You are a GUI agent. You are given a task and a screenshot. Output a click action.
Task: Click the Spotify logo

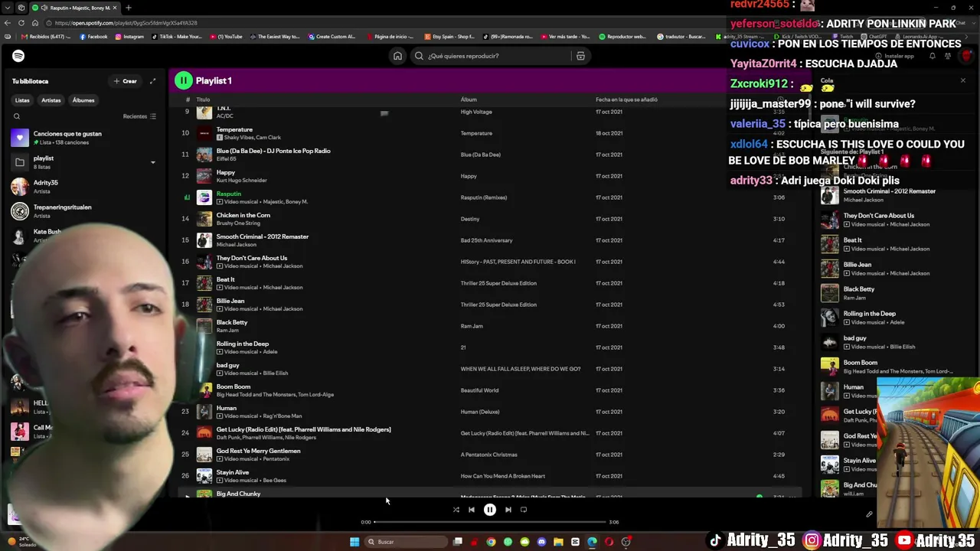[x=18, y=56]
